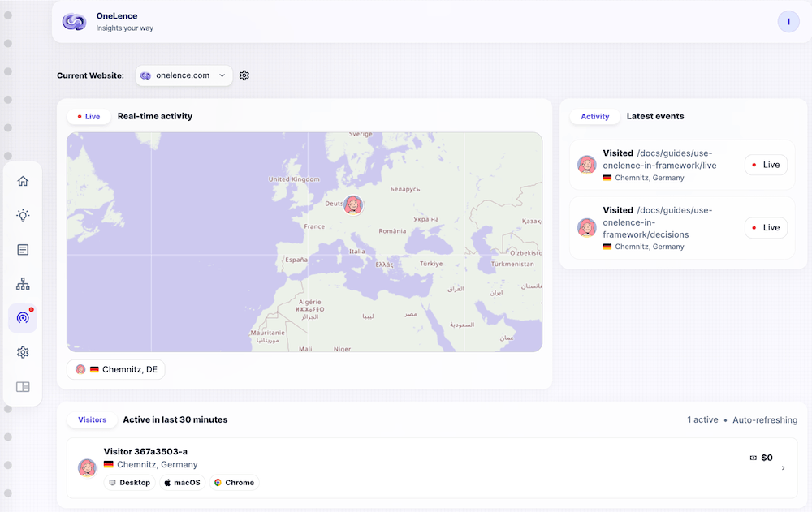Open the onelence.com website selector dropdown

point(184,75)
